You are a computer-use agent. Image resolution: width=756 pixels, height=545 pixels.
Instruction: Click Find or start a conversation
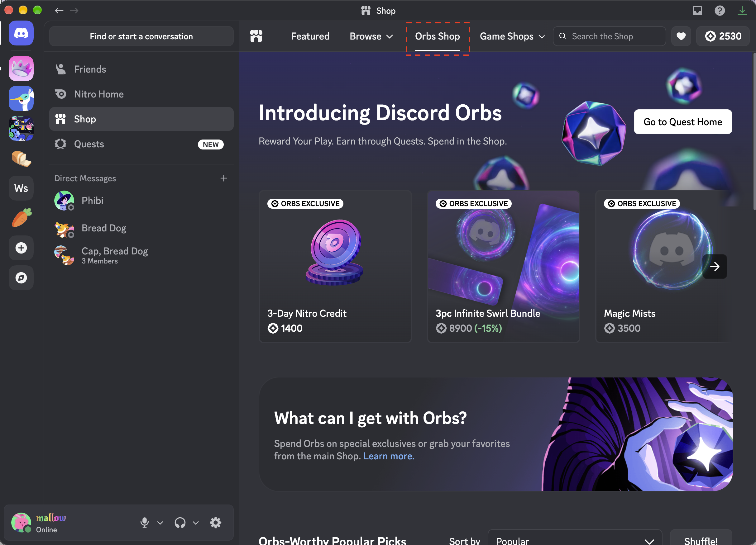[x=141, y=36]
